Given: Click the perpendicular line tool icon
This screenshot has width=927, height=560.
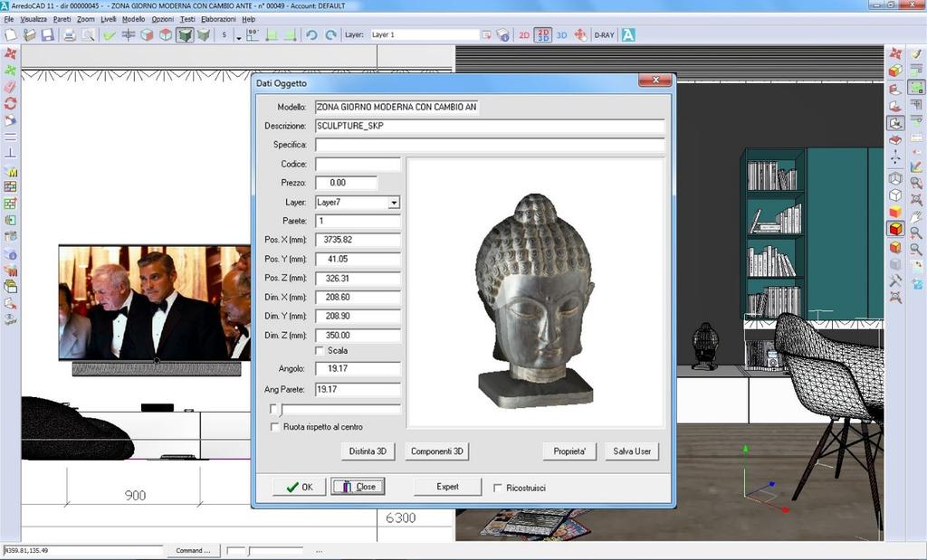Looking at the screenshot, I should 10,153.
